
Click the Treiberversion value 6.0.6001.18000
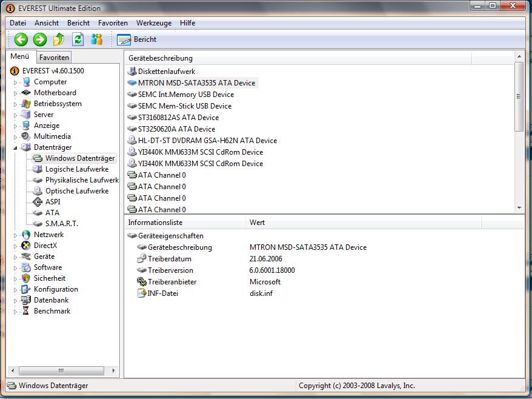272,270
